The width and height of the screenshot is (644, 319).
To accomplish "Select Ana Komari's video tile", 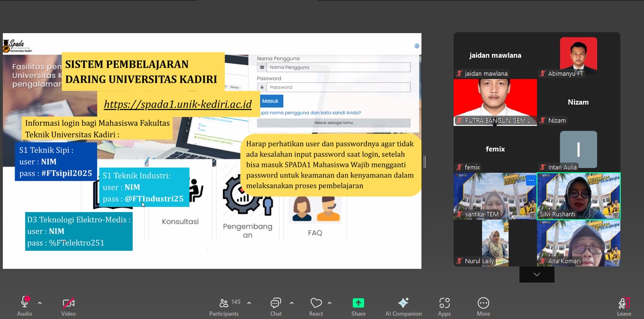I will tap(578, 243).
